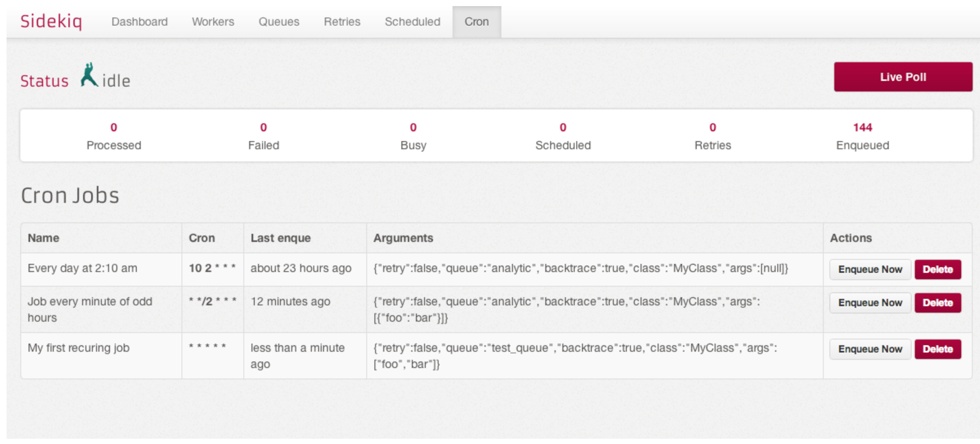
Task: Delete 'My first recuring job'
Action: pos(938,348)
